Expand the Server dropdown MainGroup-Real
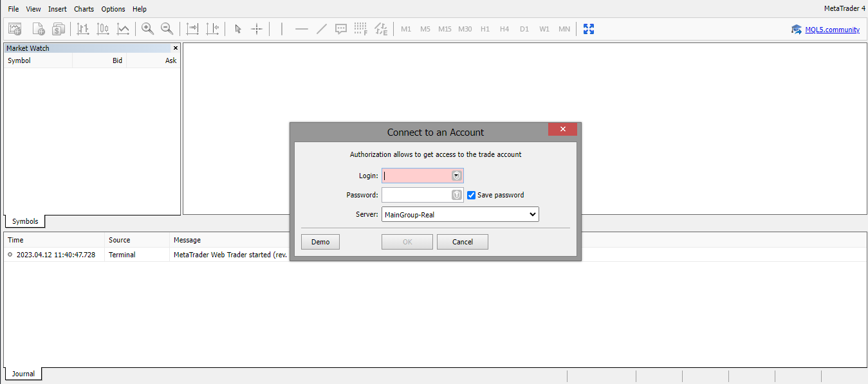Screen dimensions: 868x384 point(460,214)
